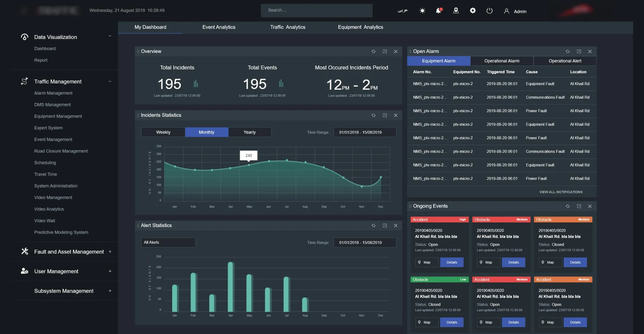The height and width of the screenshot is (334, 644).
Task: Open the Event Analytics tab
Action: (219, 27)
